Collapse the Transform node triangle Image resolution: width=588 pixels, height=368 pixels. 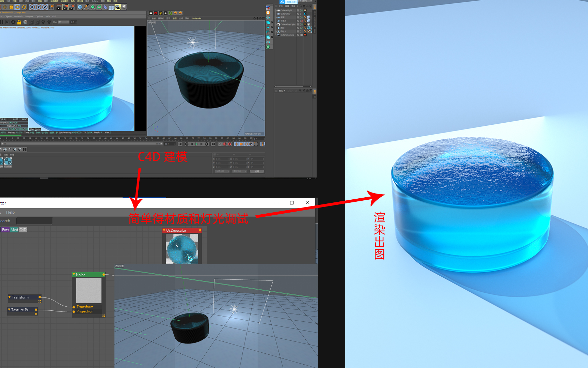pos(10,297)
